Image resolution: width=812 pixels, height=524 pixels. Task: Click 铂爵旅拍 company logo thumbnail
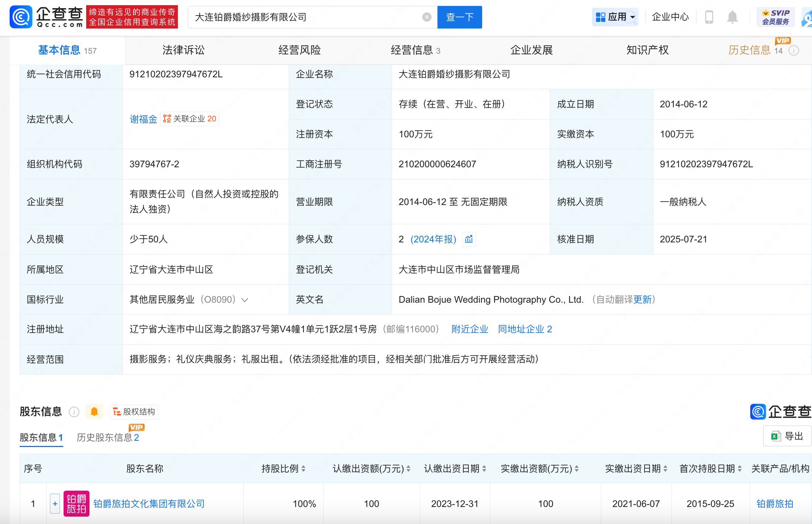[x=77, y=504]
